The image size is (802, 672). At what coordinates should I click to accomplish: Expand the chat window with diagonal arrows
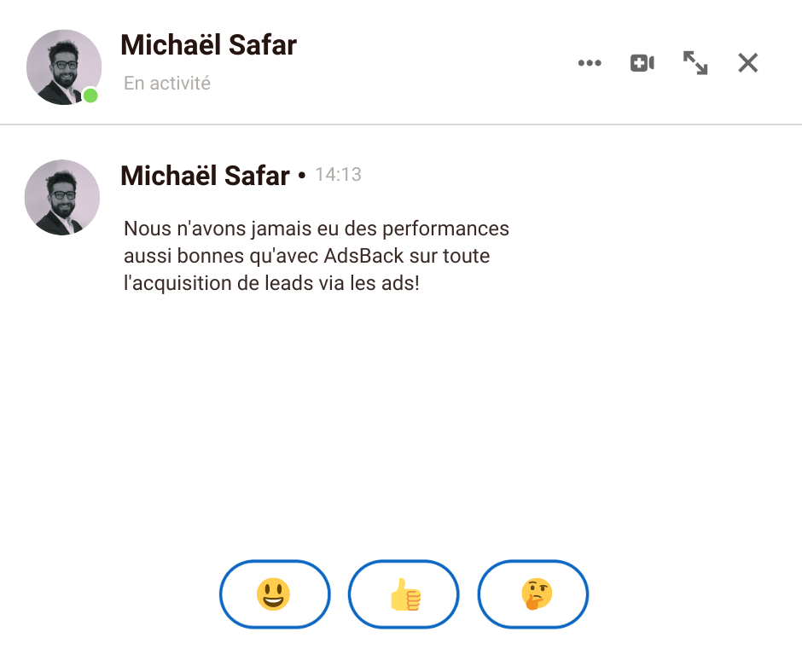695,63
